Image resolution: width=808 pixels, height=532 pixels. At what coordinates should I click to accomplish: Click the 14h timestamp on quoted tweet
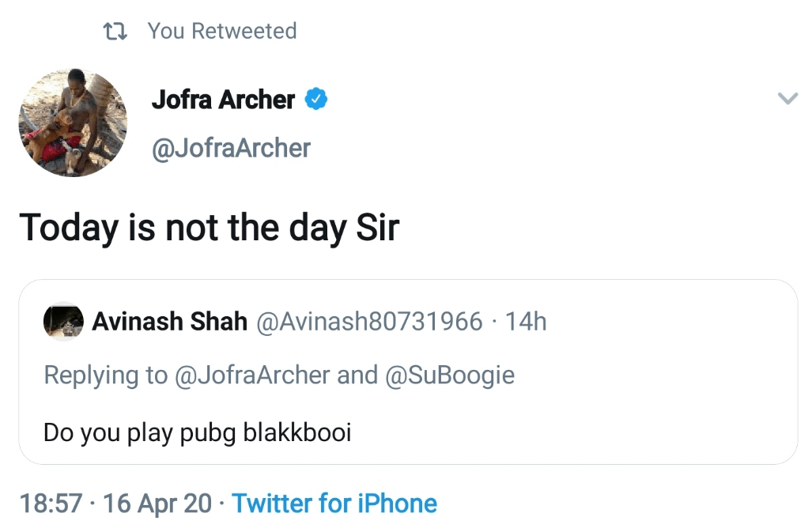pos(526,322)
